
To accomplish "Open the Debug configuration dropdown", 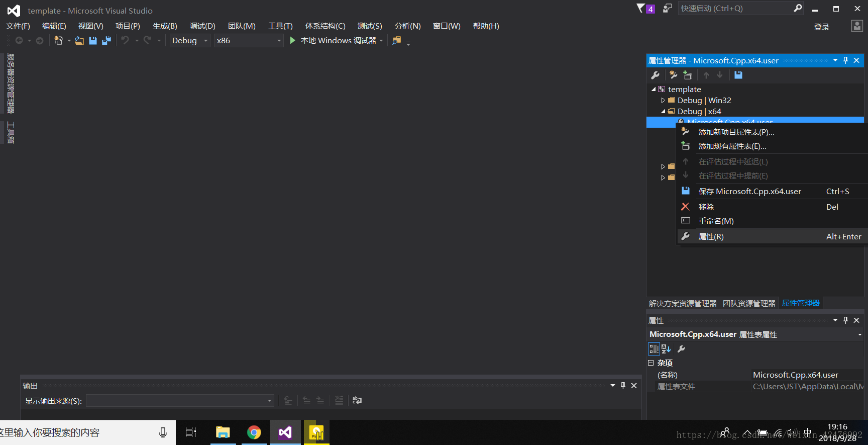I will pos(205,41).
